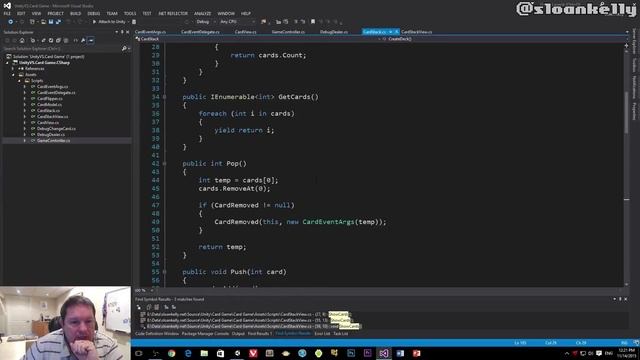Click the Solution Explorer search magnifier icon
This screenshot has width=640, height=360.
[x=124, y=49]
